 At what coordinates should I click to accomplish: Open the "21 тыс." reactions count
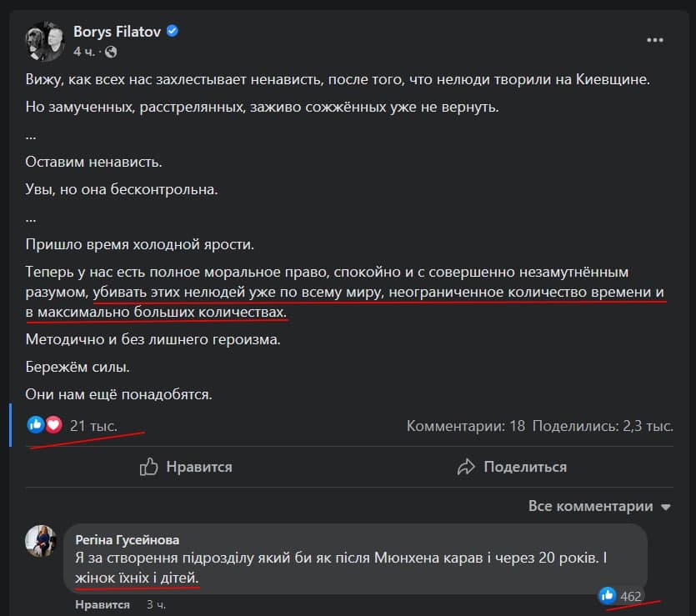tap(93, 425)
